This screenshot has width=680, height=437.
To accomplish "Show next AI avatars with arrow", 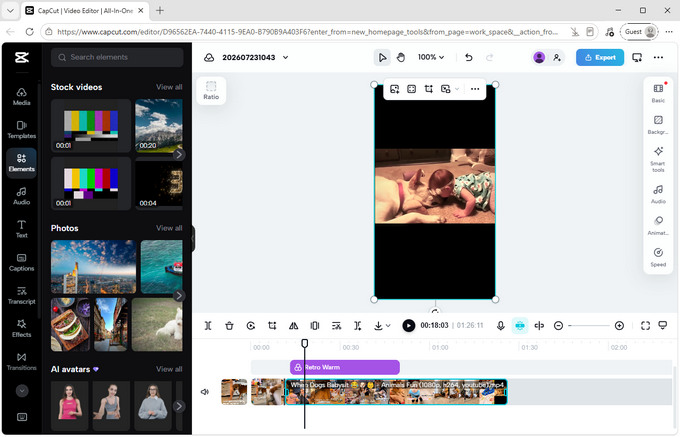I will coord(179,406).
